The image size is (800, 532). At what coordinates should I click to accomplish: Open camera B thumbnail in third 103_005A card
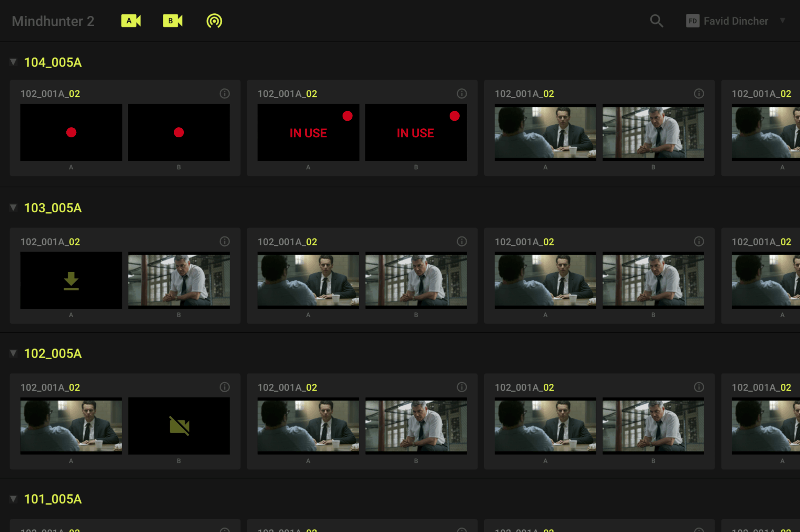pos(653,280)
